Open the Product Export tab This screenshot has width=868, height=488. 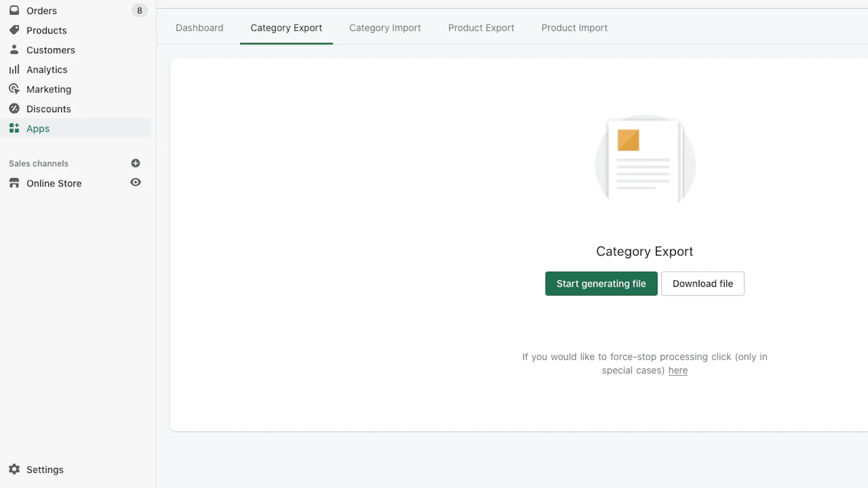481,28
